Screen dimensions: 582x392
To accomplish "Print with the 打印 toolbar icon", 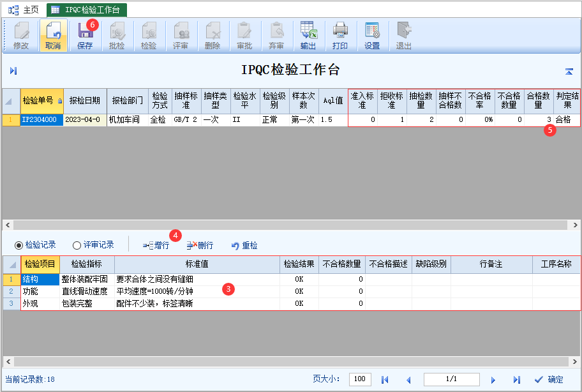I will pos(340,36).
